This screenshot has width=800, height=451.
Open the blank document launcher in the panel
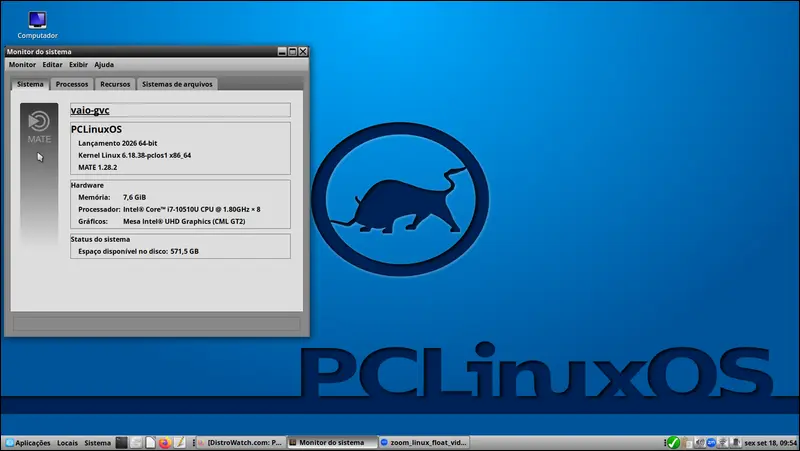pos(151,443)
